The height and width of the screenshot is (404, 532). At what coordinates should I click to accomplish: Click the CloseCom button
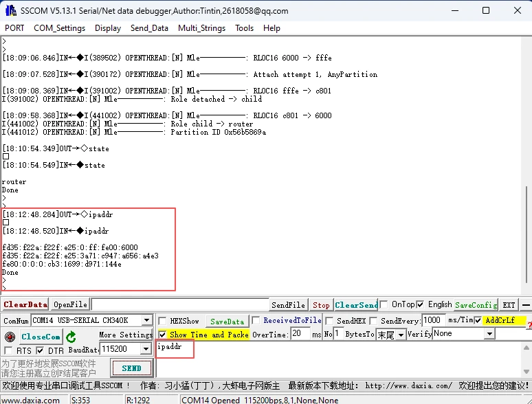tap(41, 337)
